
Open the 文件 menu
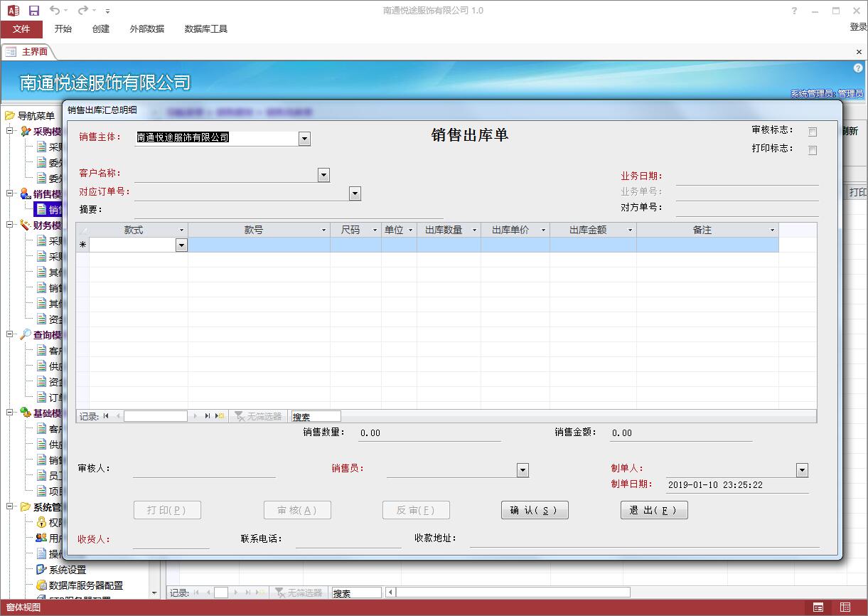coord(21,29)
